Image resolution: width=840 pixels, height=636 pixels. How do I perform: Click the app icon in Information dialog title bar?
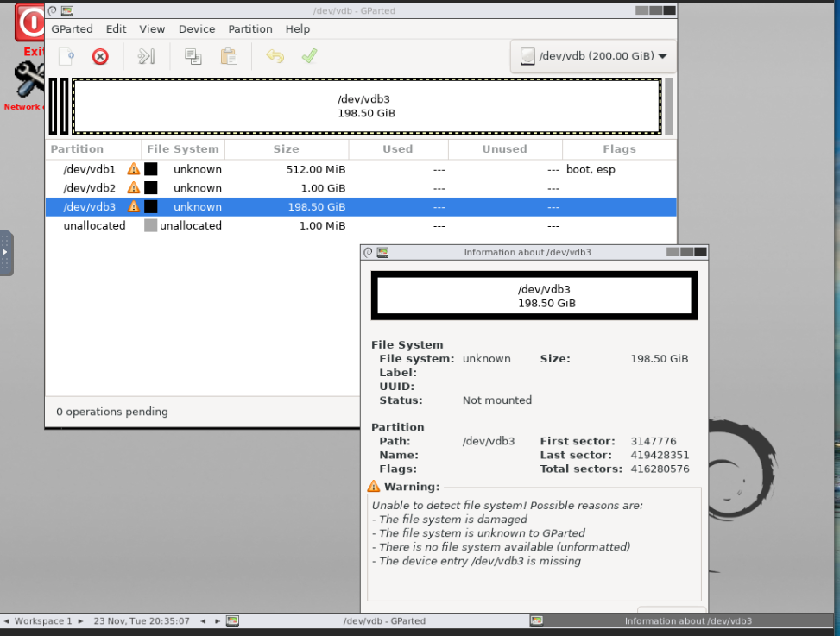click(382, 252)
